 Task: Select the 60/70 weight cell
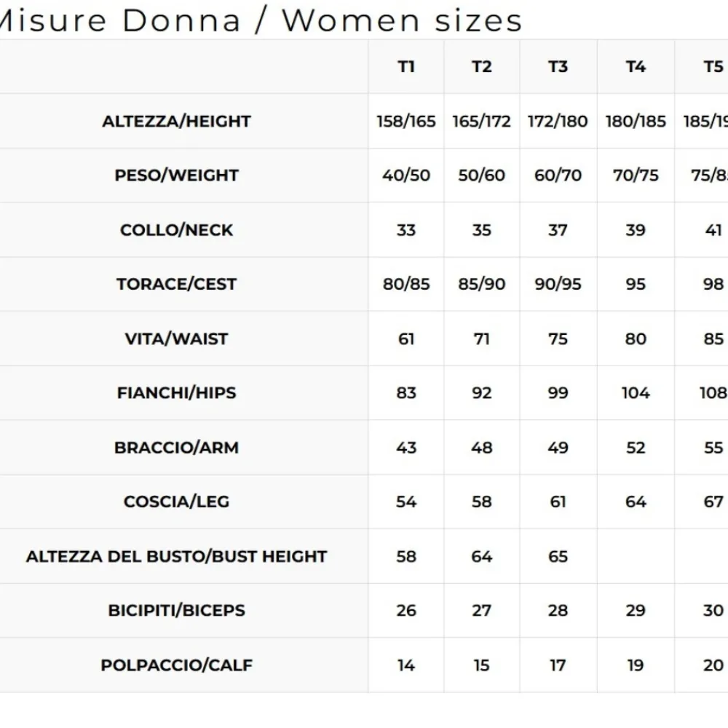tap(558, 175)
